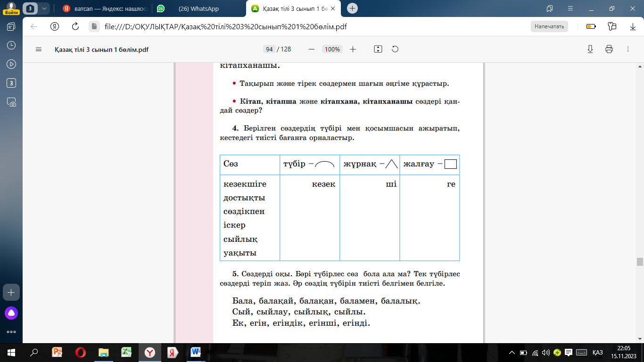Take a screenshot with the sidebar camera icon
Screen dimensions: 644x362
[11, 102]
